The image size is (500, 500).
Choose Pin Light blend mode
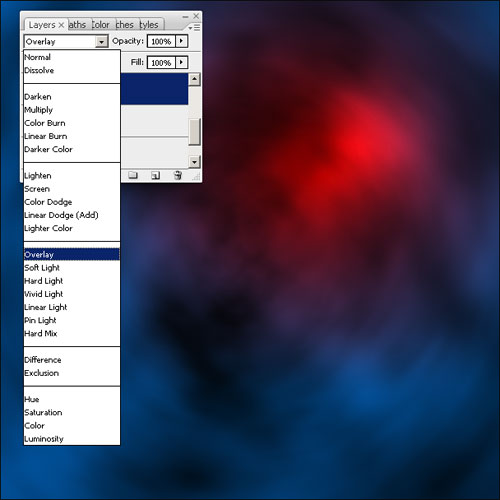click(x=72, y=320)
